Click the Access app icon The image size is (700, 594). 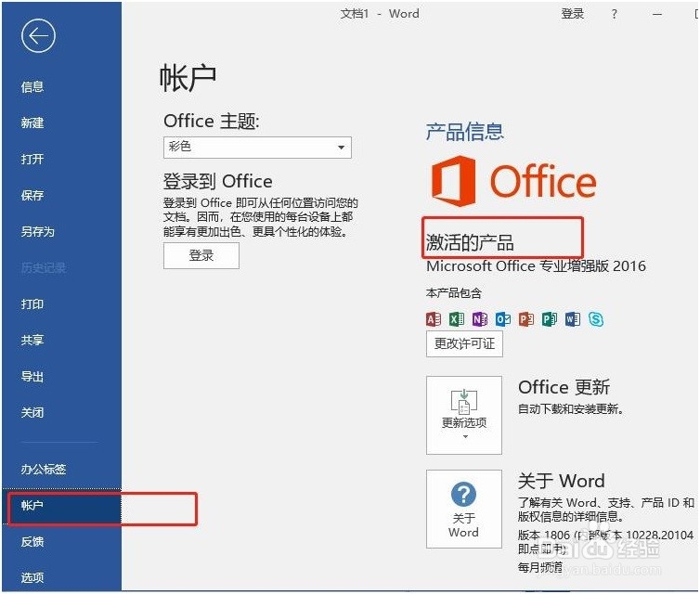pyautogui.click(x=434, y=319)
